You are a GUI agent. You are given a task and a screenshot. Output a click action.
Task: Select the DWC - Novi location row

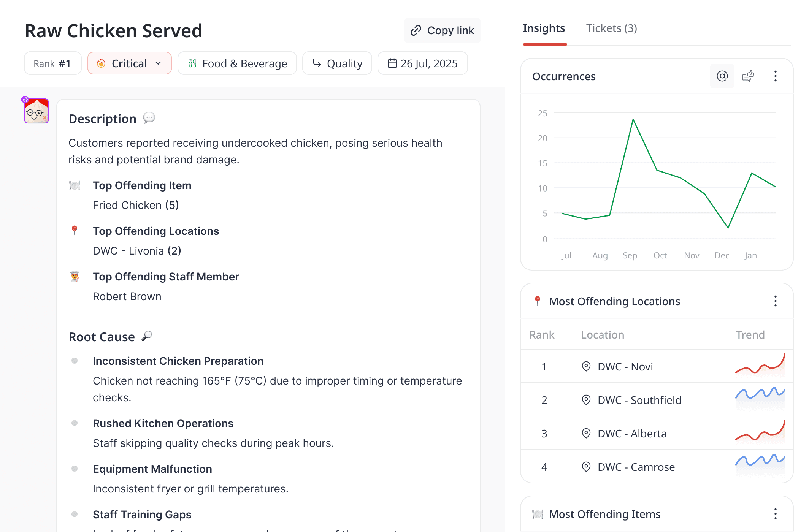pos(625,366)
